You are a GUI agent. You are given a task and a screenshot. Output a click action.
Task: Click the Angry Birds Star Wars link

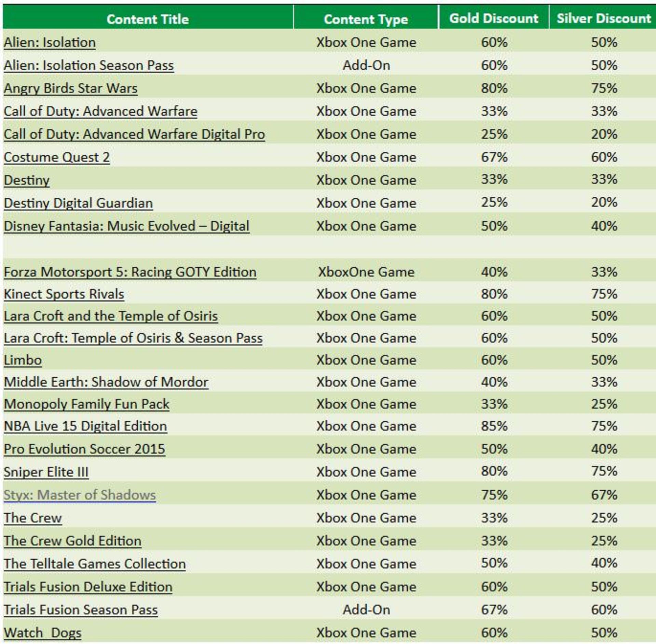pos(71,88)
